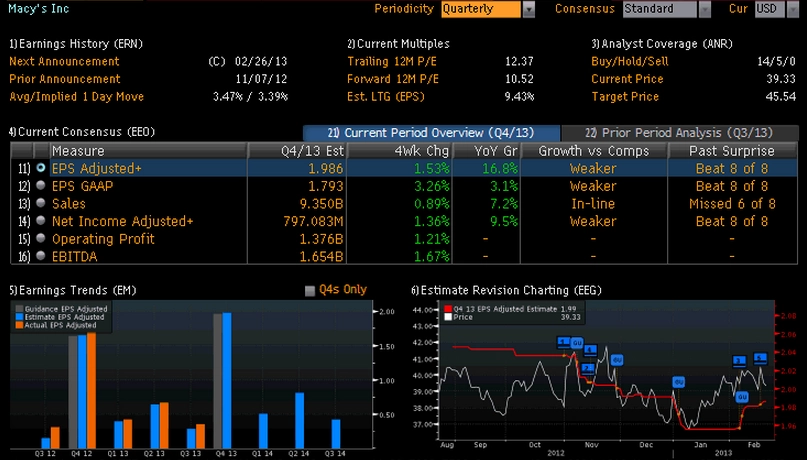
Task: Click the GU marker below marker 3
Action: click(742, 397)
